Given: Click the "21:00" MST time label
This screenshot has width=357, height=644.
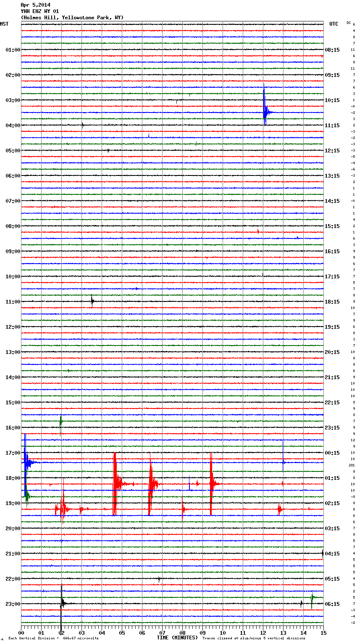Looking at the screenshot, I should (x=13, y=554).
